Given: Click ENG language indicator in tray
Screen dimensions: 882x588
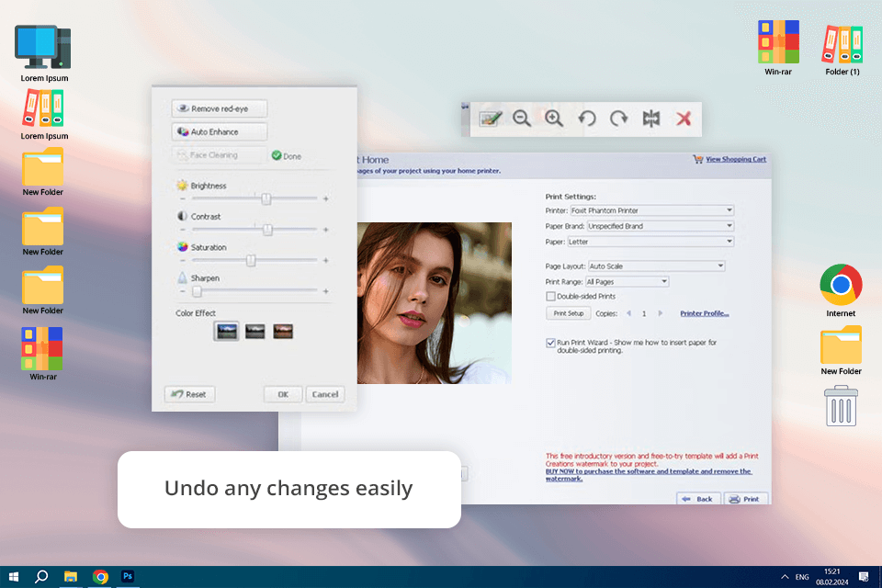Looking at the screenshot, I should (x=802, y=577).
